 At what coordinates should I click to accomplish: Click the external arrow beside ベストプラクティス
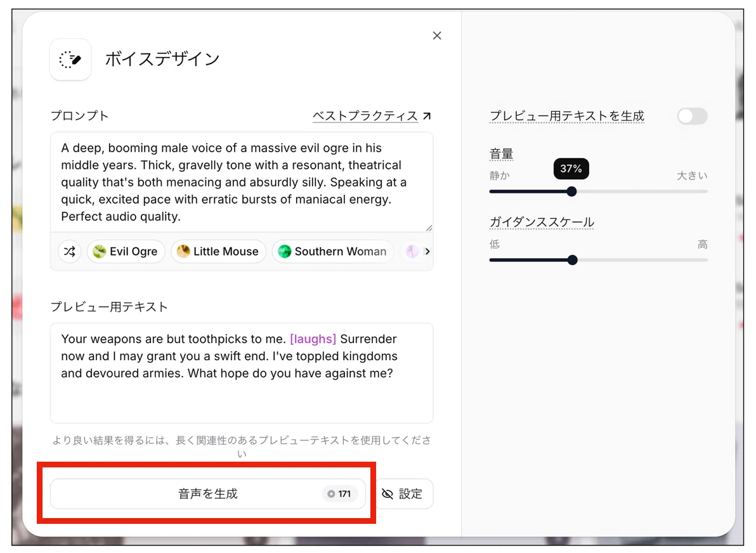(x=427, y=115)
